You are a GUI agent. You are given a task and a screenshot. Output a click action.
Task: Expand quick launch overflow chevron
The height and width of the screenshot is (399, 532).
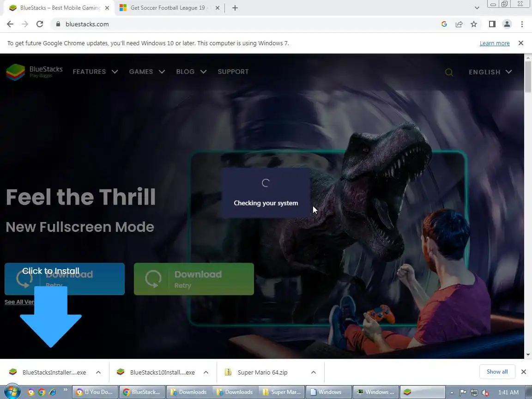66,389
